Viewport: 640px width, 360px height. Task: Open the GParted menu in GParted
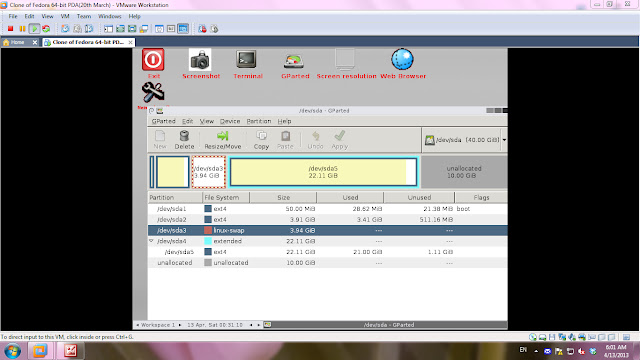pos(163,121)
